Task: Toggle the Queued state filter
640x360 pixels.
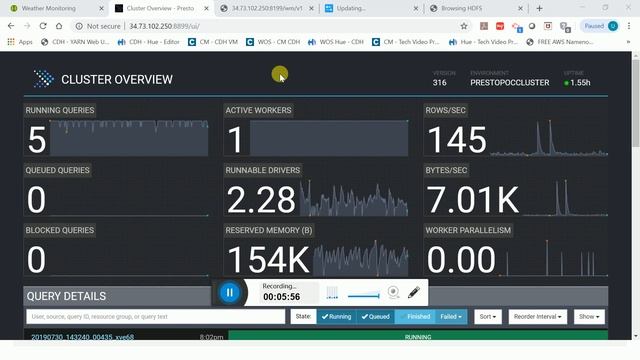Action: 375,317
